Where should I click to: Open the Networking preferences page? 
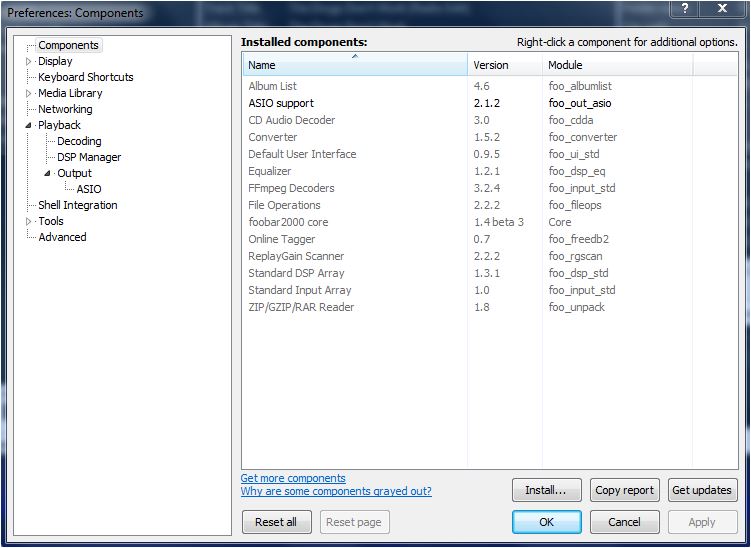[65, 109]
